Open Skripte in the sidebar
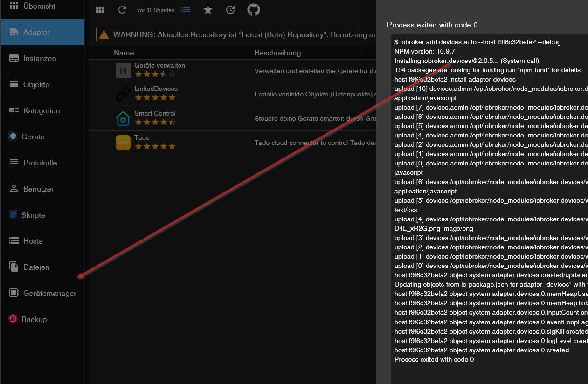The width and height of the screenshot is (588, 384). point(42,215)
